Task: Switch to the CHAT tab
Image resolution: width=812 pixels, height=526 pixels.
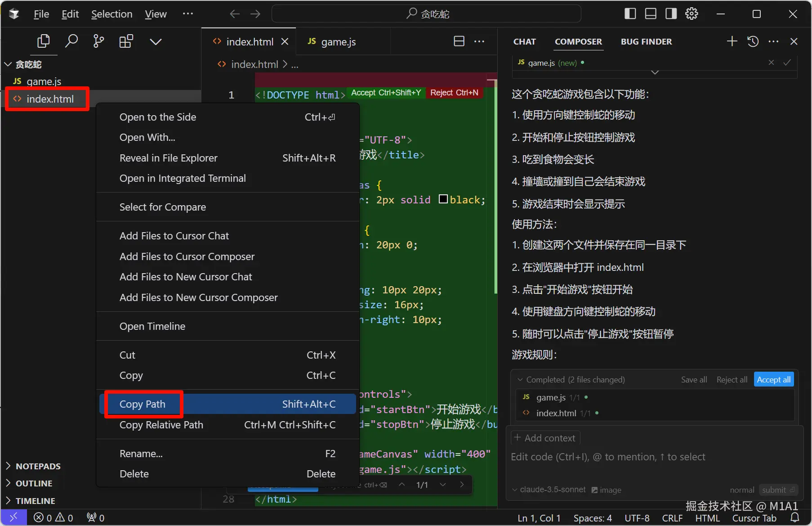Action: click(x=525, y=41)
